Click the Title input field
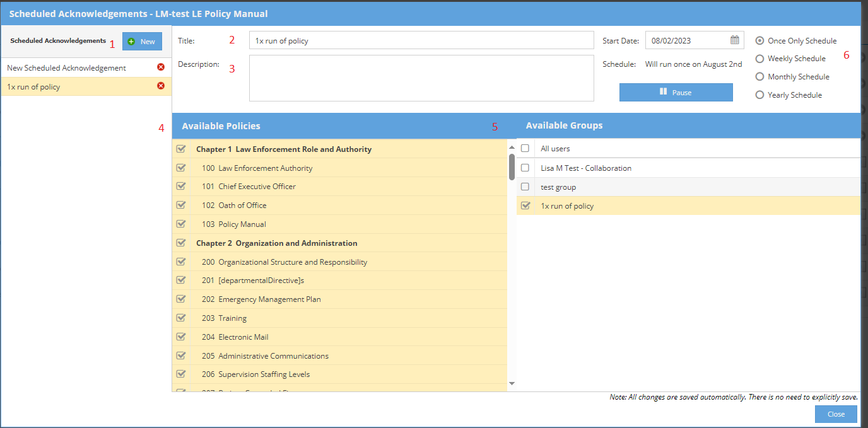The width and height of the screenshot is (868, 428). tap(421, 40)
